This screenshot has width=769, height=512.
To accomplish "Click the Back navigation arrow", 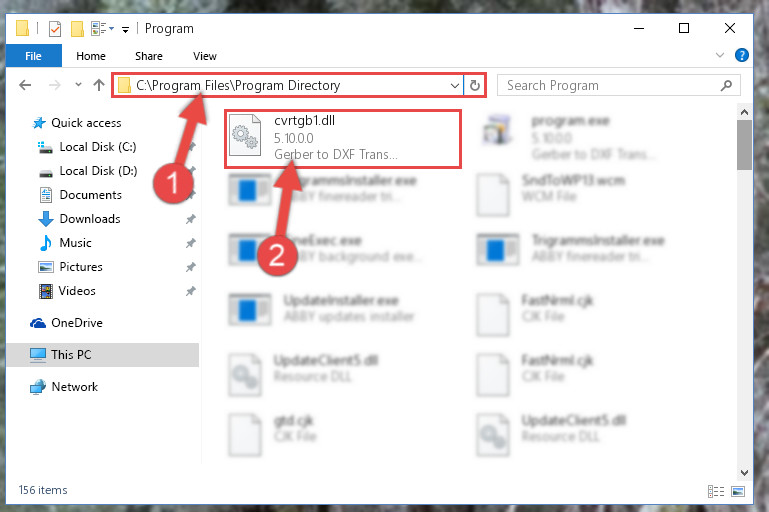I will pyautogui.click(x=25, y=85).
